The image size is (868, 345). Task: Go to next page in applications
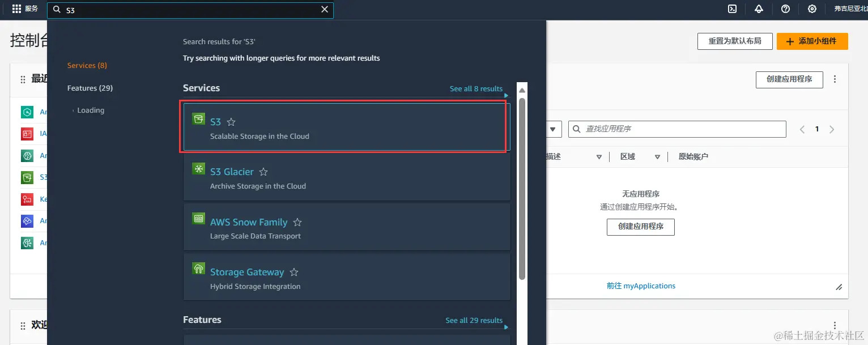pyautogui.click(x=832, y=129)
